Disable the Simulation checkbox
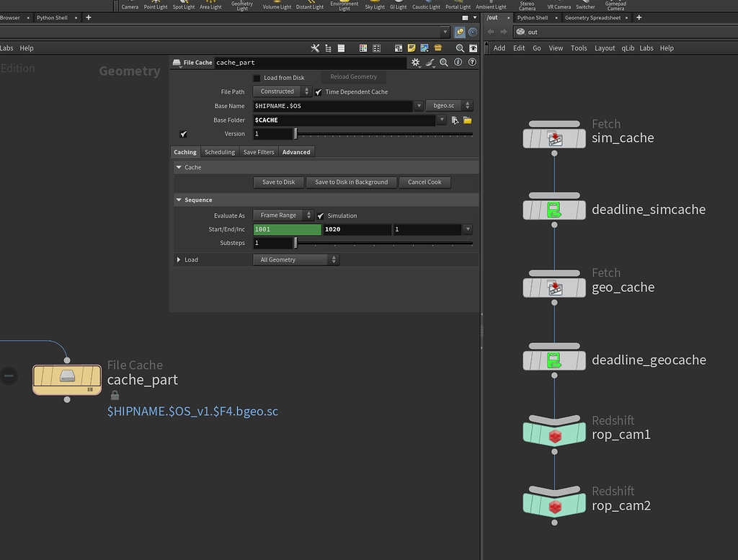The height and width of the screenshot is (560, 738). (319, 215)
